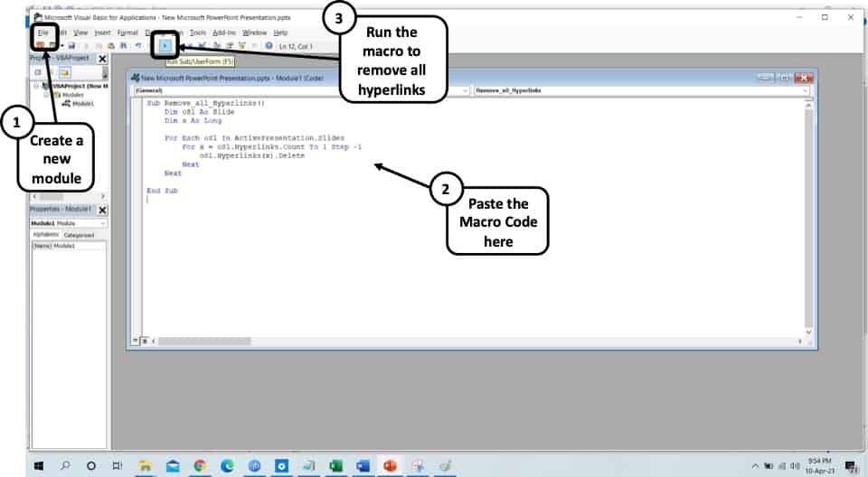Open Excel from the taskbar

coord(336,466)
